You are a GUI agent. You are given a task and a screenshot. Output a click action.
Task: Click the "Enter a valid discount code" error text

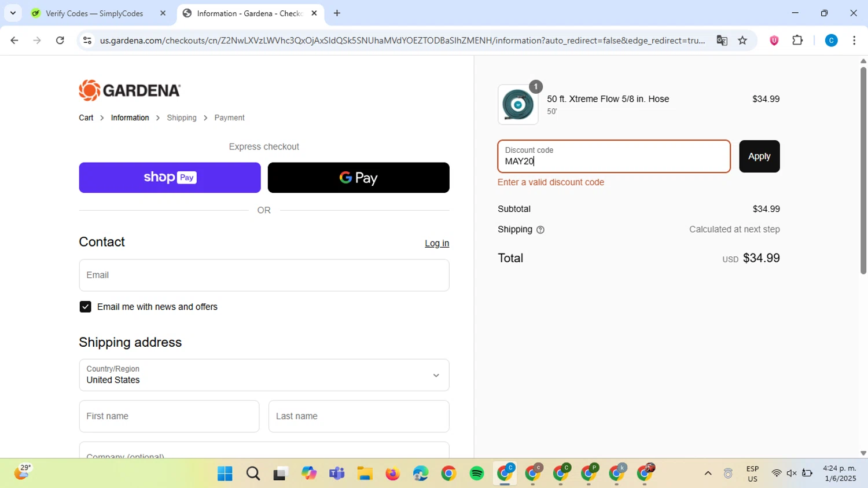click(551, 182)
